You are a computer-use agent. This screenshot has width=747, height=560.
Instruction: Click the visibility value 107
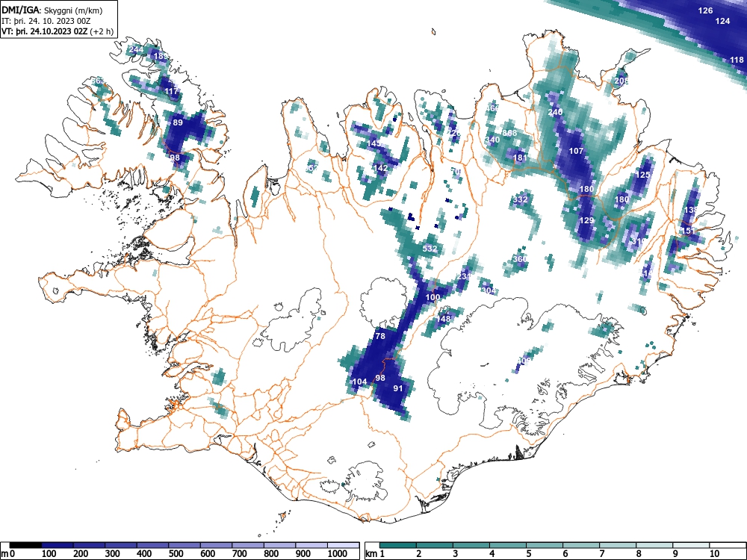click(x=577, y=151)
